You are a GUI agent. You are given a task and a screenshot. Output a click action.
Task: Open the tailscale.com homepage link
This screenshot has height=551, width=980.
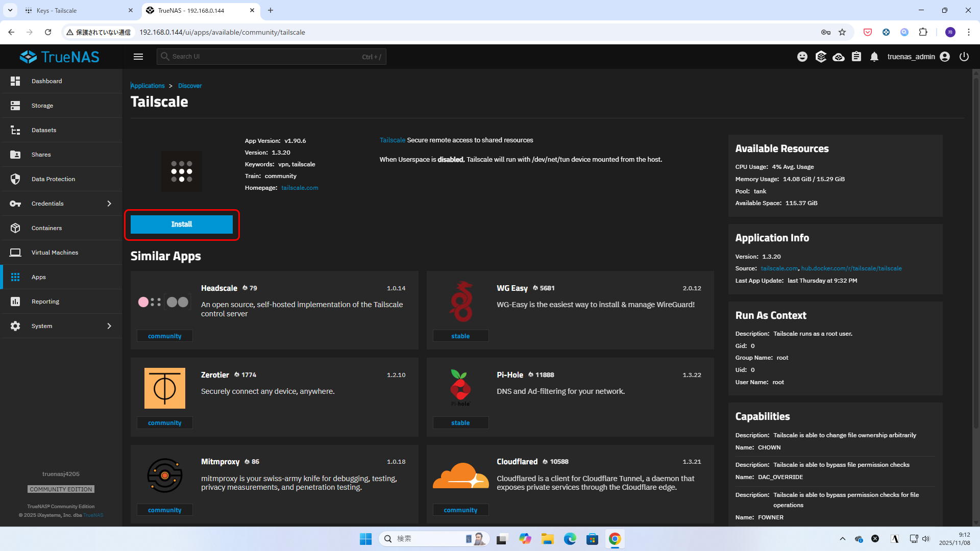(x=300, y=188)
